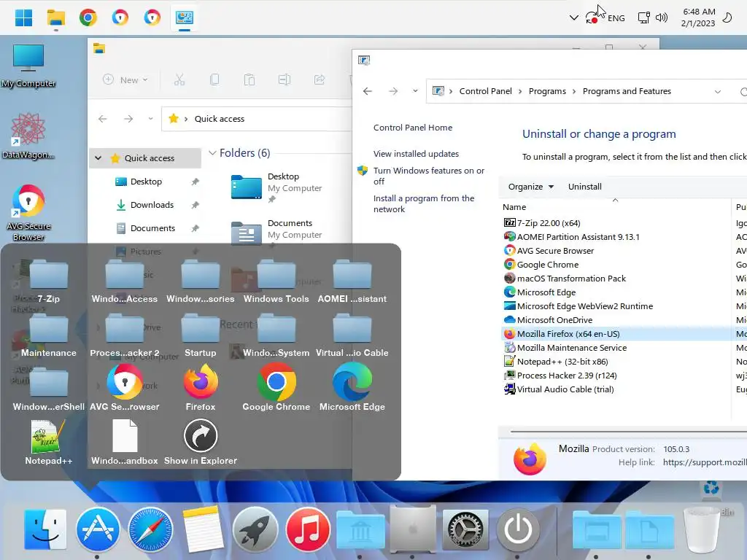Open Notes icon in the dock
The width and height of the screenshot is (747, 560).
(x=203, y=529)
